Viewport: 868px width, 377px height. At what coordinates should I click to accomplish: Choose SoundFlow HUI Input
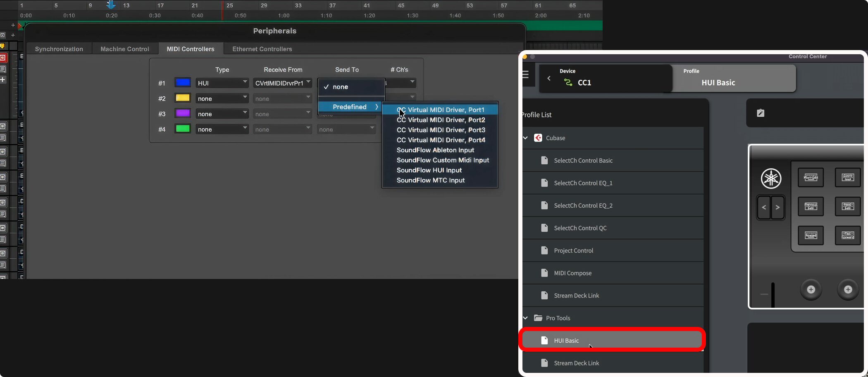coord(440,170)
